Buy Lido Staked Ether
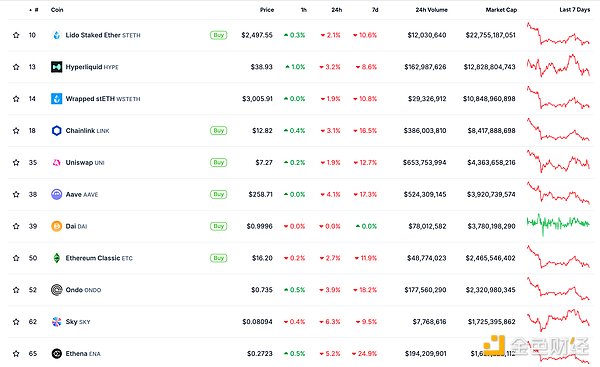This screenshot has height=367, width=600. [218, 35]
